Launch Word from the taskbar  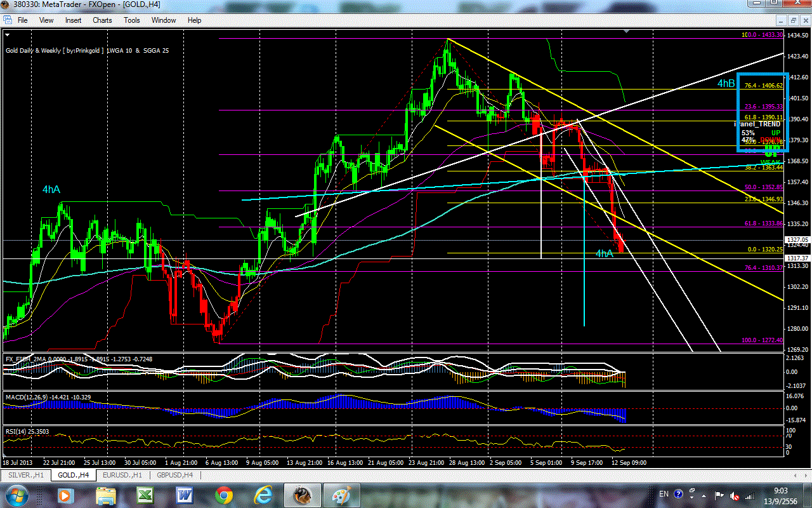(x=184, y=495)
